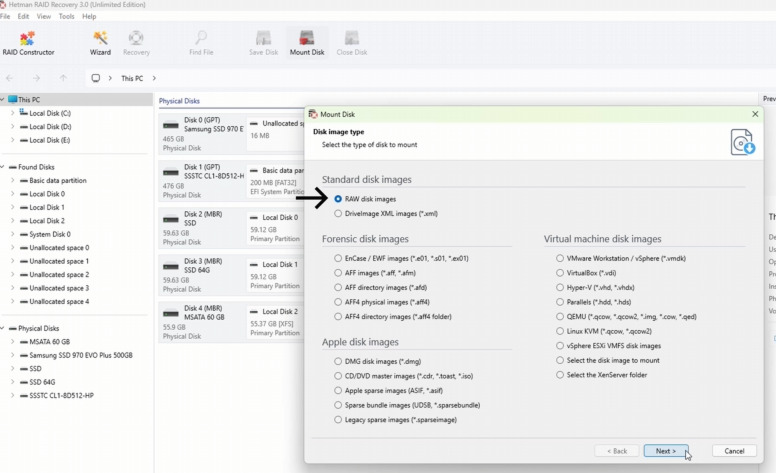776x473 pixels.
Task: Click the Recovery toolbar icon
Action: coord(136,43)
